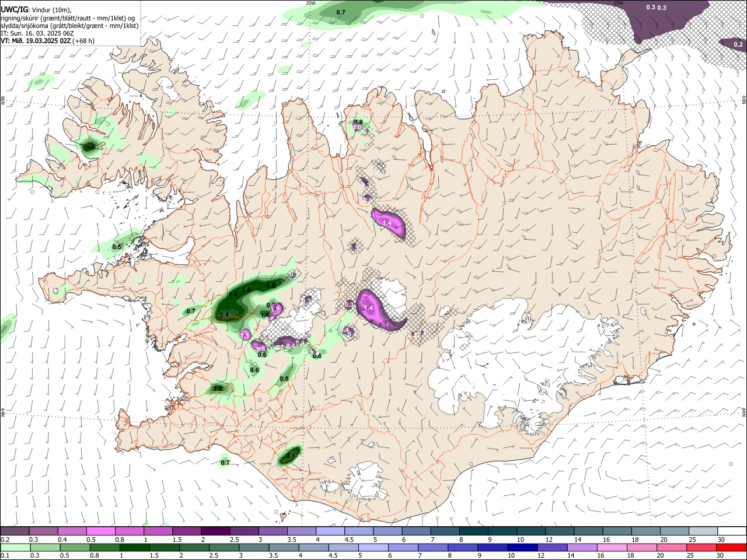
Task: Pick the crimson 25–30 swatch in bottom legend row
Action: (701, 547)
